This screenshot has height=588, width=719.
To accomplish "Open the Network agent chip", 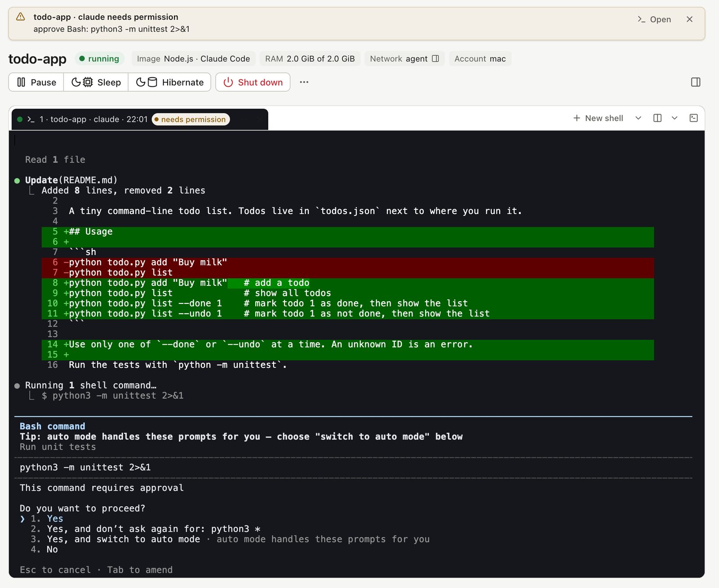I will pos(404,59).
